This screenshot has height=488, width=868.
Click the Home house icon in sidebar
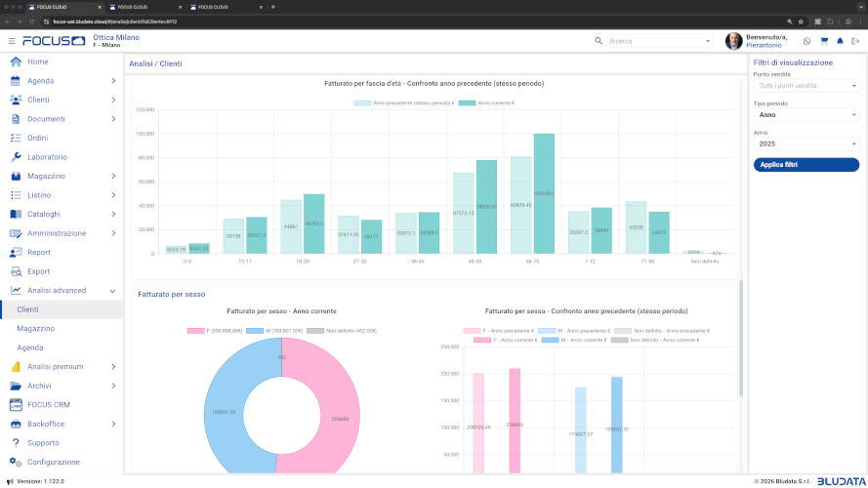tap(16, 61)
